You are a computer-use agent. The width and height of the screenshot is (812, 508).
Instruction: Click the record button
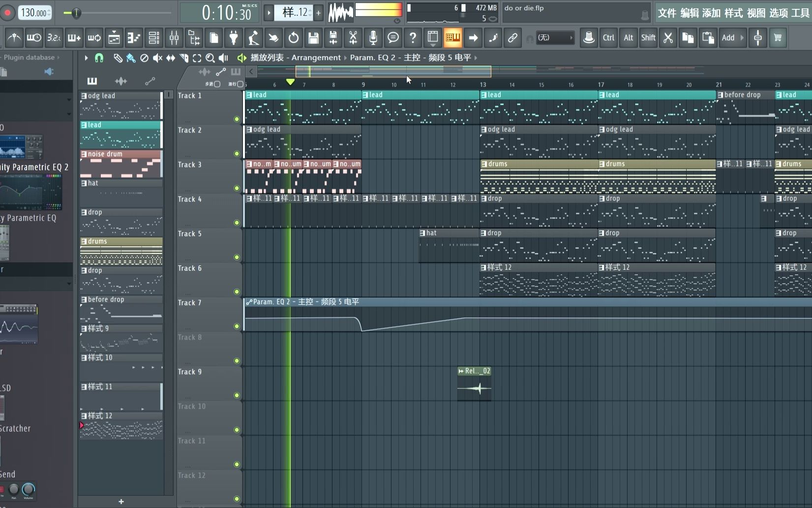click(x=7, y=13)
